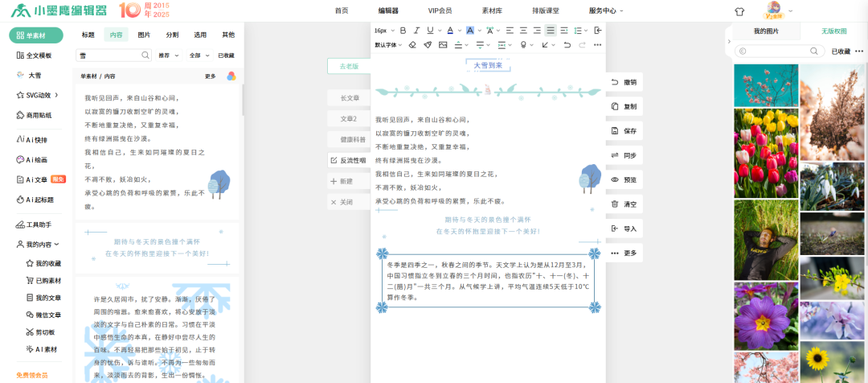Expand the 服务中心 menu
868x383 pixels.
point(606,10)
